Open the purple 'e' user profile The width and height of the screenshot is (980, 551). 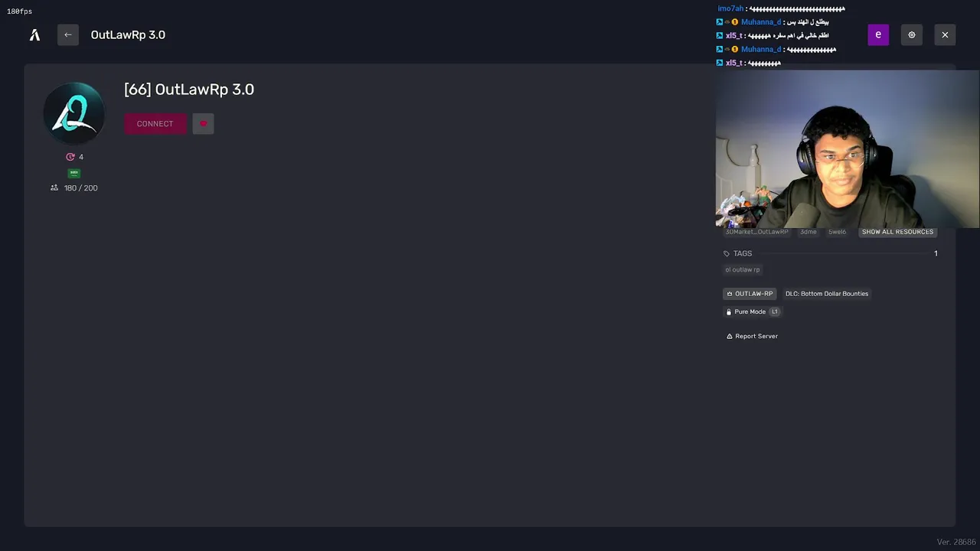pyautogui.click(x=878, y=34)
